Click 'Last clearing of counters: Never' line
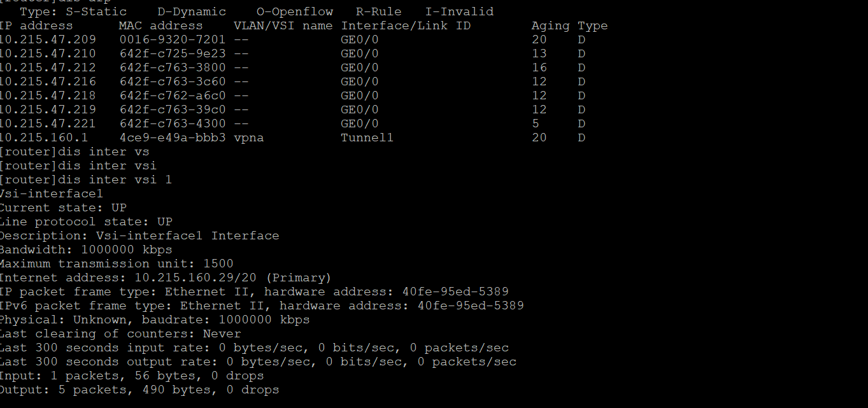This screenshot has height=408, width=868. click(x=120, y=334)
